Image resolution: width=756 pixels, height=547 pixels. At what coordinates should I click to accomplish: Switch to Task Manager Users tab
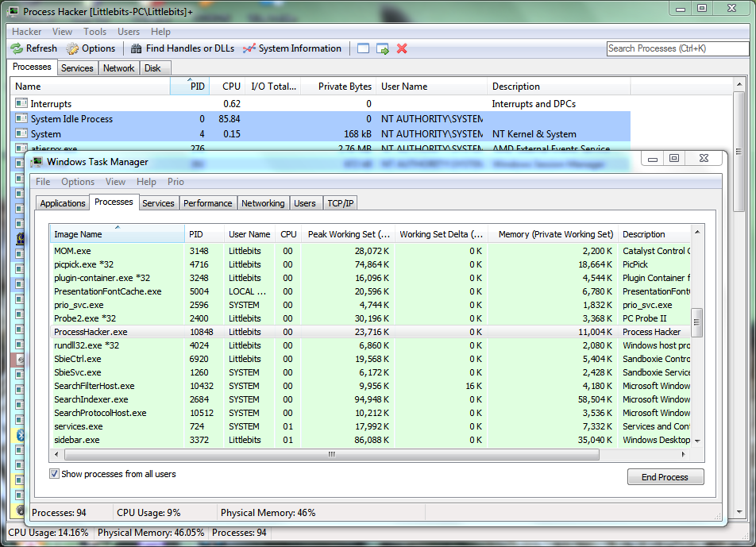[x=305, y=203]
